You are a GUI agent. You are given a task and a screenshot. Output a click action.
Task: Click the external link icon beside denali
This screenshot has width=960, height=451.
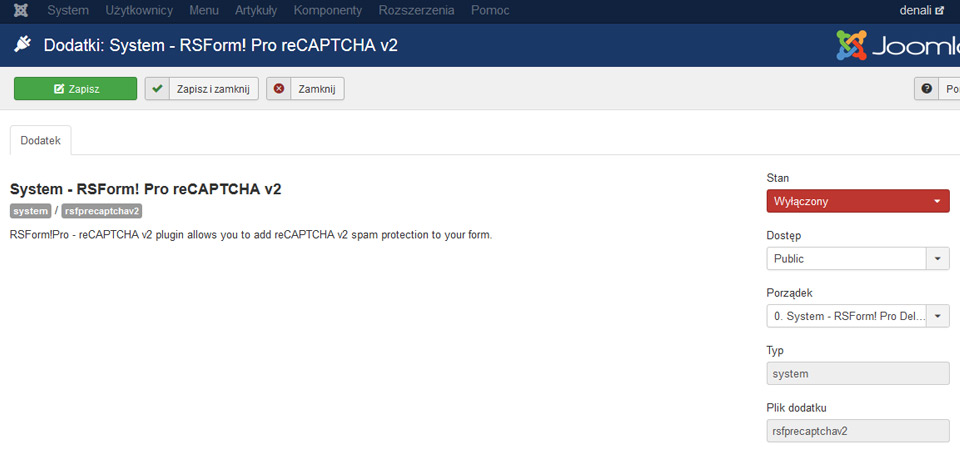(x=940, y=10)
